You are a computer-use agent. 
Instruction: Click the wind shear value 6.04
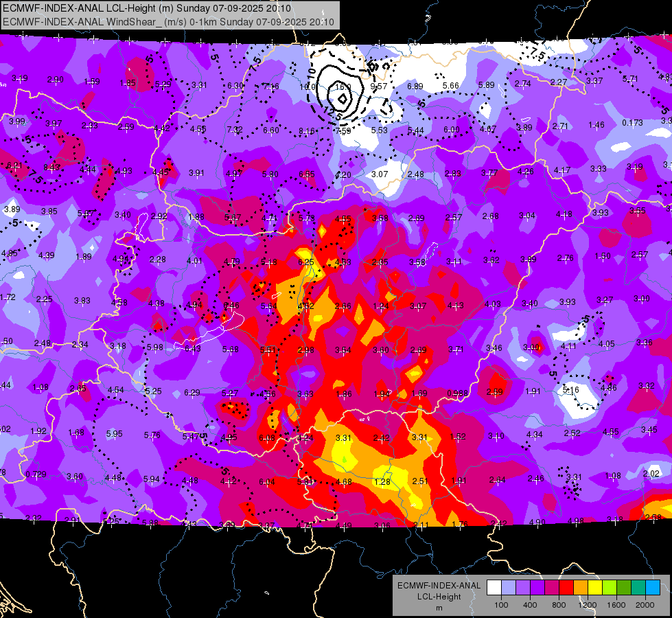(266, 482)
